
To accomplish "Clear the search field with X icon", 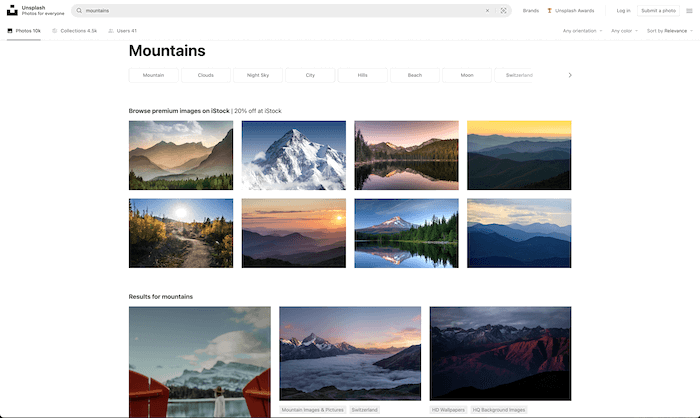I will [x=488, y=10].
